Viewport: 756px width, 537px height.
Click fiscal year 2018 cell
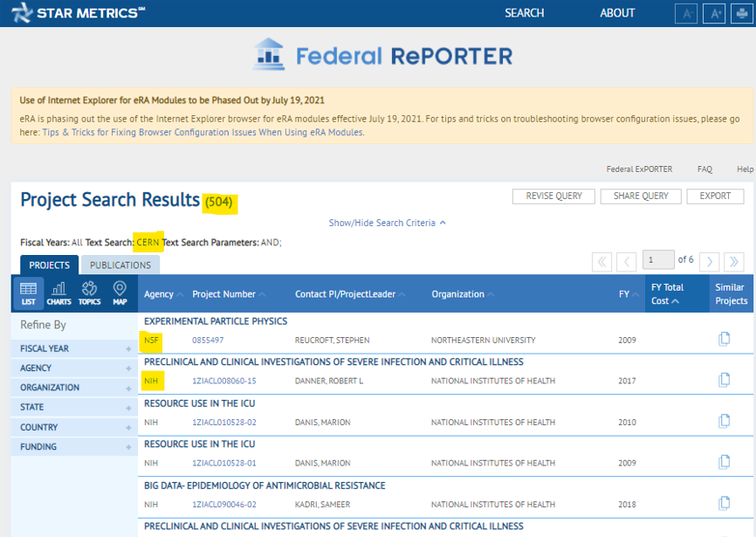627,505
